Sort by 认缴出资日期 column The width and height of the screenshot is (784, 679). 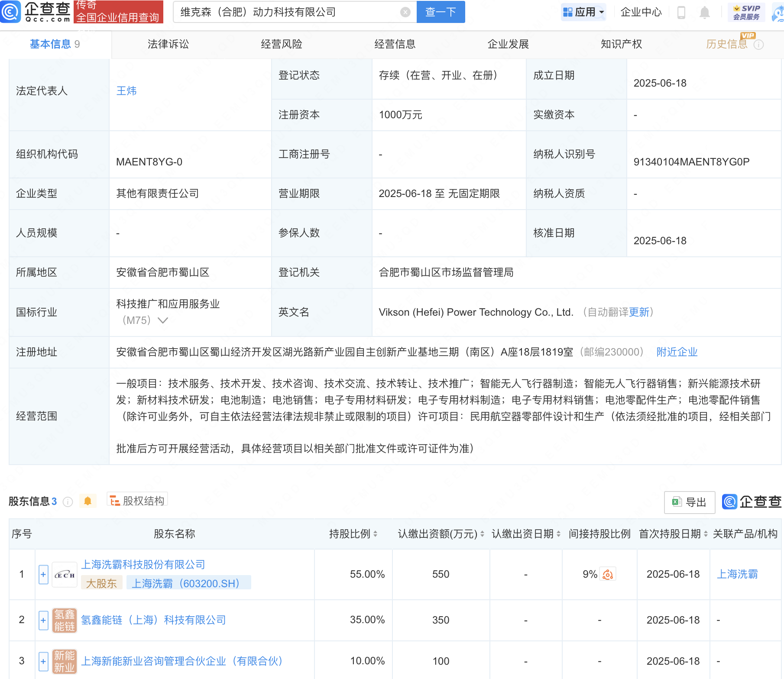pyautogui.click(x=558, y=534)
